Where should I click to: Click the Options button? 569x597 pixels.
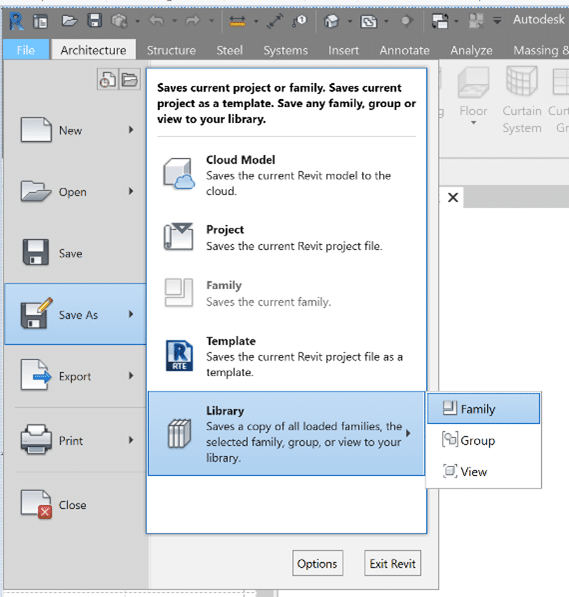pos(318,563)
